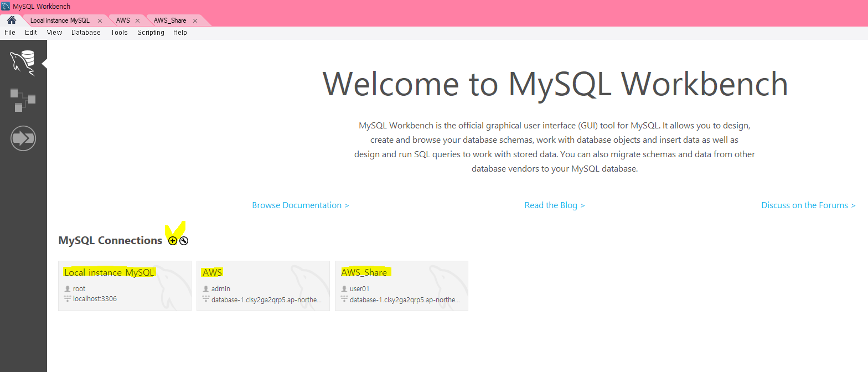
Task: Click the admin user text
Action: click(x=221, y=289)
